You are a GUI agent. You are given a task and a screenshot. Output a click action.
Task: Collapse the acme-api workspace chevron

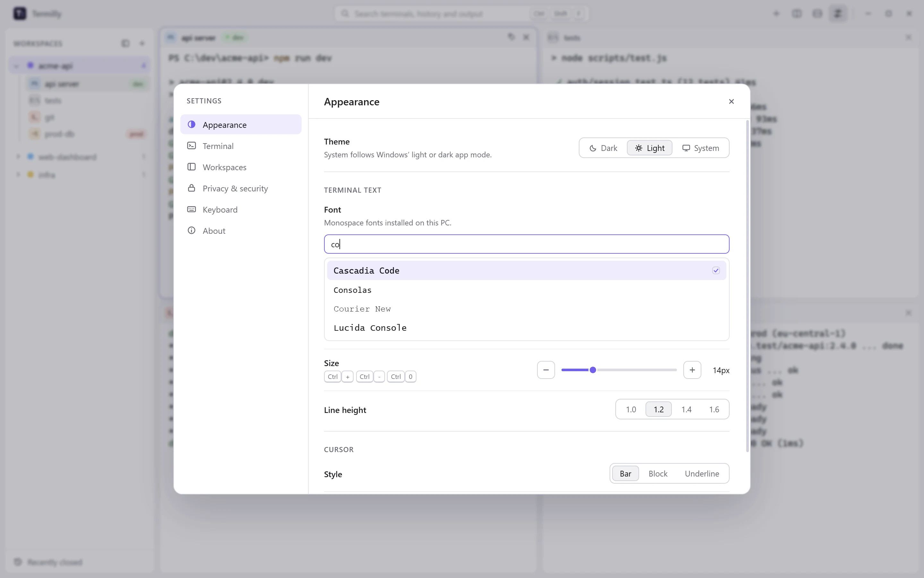click(x=16, y=66)
